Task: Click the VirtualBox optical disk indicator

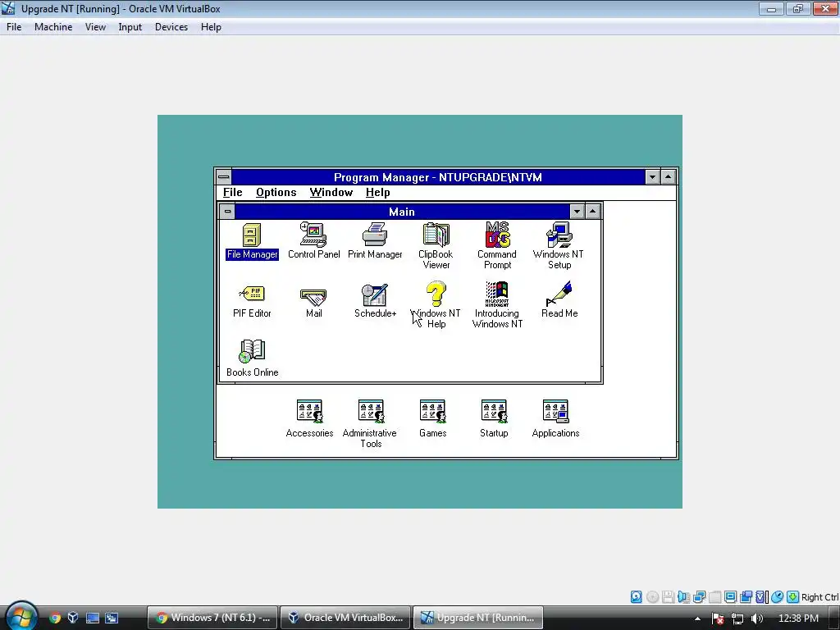Action: pyautogui.click(x=652, y=596)
